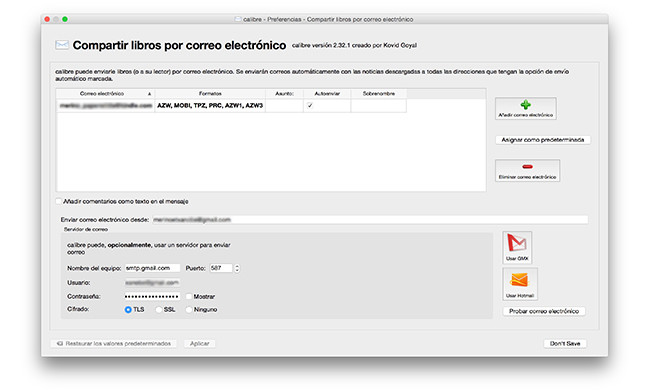Click the 'AZW, MOBI, TPZ, PRC, AZW1, AZW3' formats cell

click(x=210, y=106)
